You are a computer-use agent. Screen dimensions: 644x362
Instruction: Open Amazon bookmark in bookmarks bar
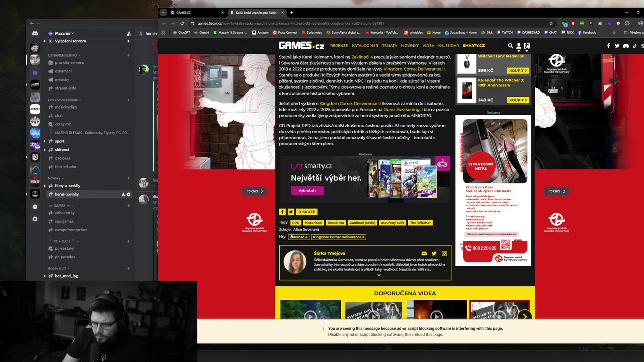260,32
